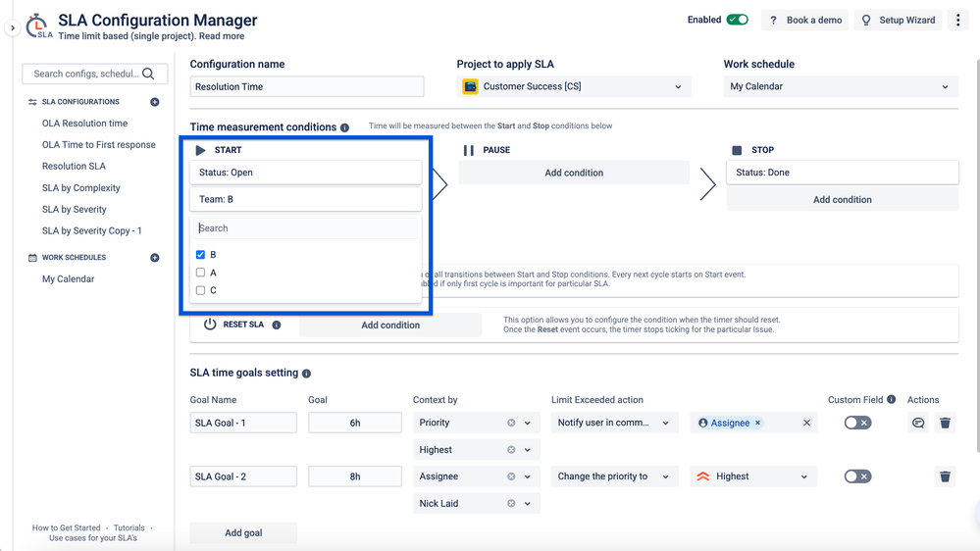
Task: Open the Project to apply SLA dropdown
Action: tap(574, 87)
